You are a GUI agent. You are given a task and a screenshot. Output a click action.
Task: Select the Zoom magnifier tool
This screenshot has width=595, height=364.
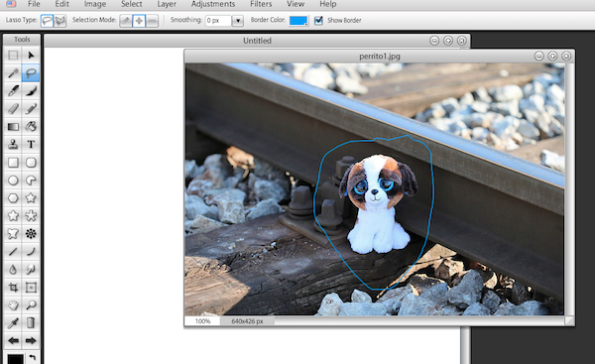click(x=31, y=305)
